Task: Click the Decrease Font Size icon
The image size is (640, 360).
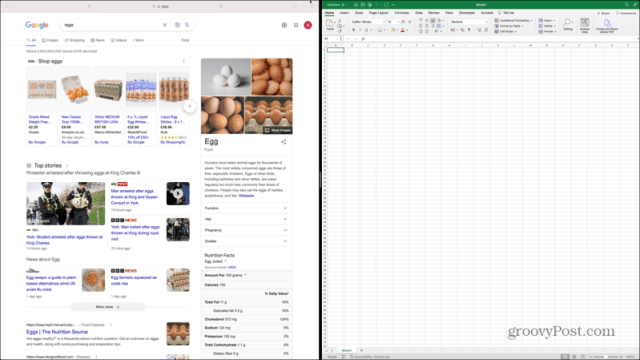Action: pyautogui.click(x=409, y=22)
